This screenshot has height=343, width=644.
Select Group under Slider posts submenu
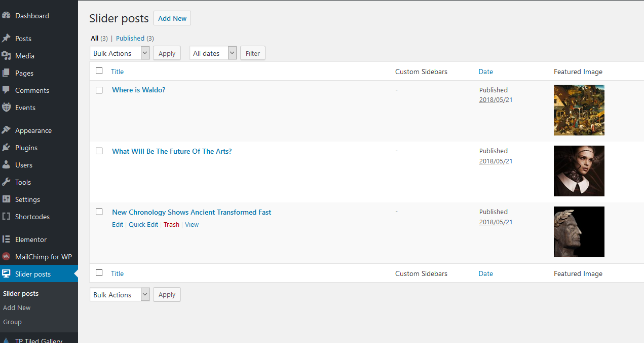coord(12,322)
